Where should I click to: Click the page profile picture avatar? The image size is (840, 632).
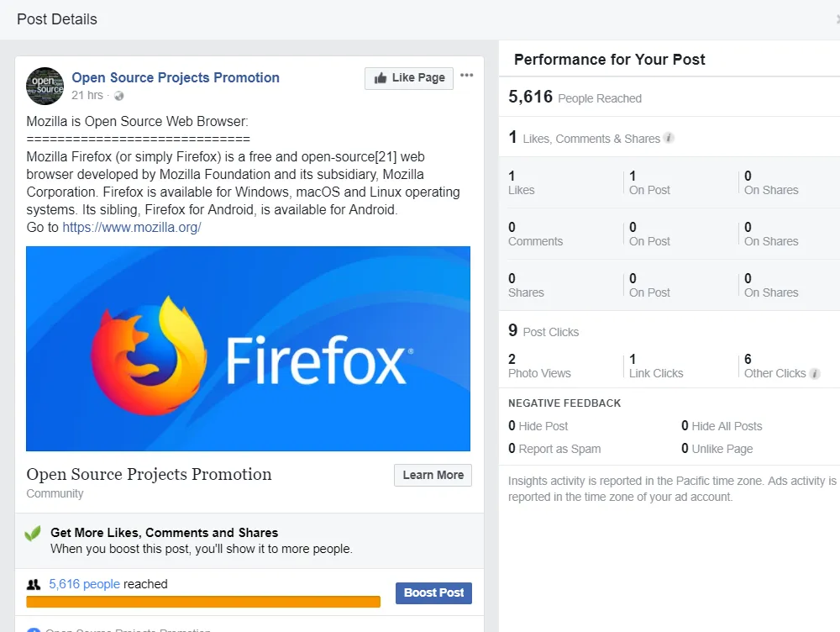[45, 86]
